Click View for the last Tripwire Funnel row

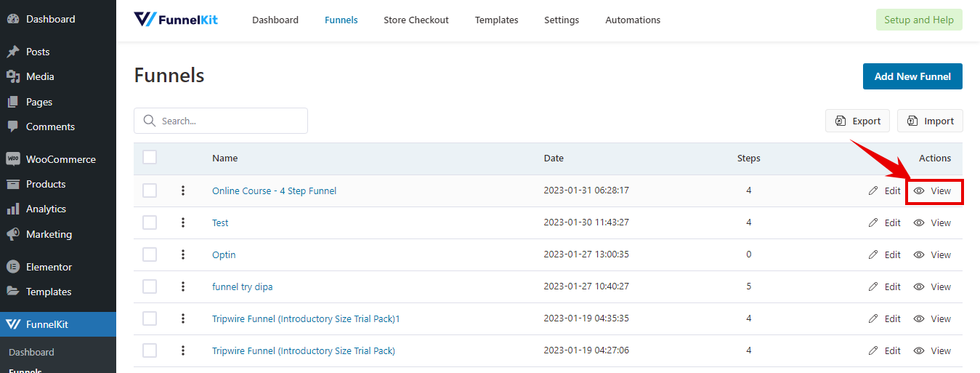pyautogui.click(x=932, y=350)
